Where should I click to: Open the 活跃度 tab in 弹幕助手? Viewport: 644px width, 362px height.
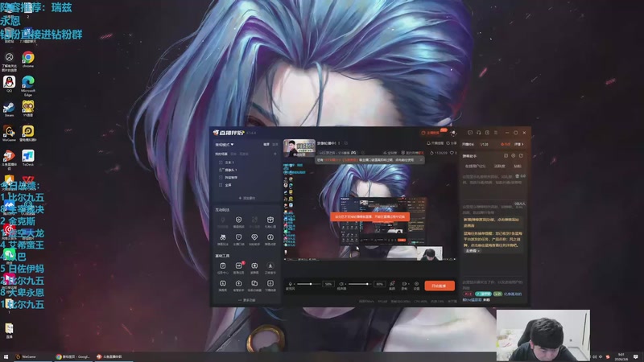pos(499,167)
